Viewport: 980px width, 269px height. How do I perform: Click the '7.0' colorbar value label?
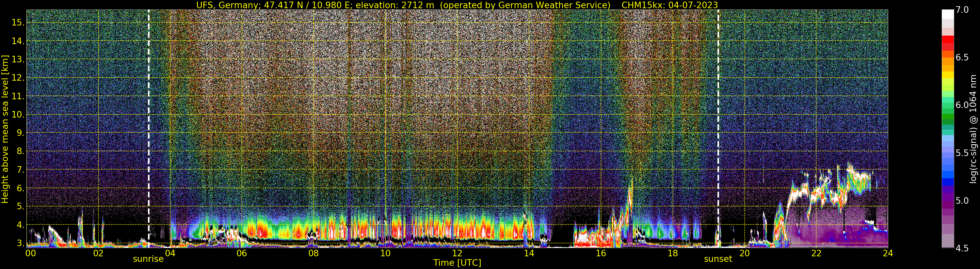click(x=962, y=10)
